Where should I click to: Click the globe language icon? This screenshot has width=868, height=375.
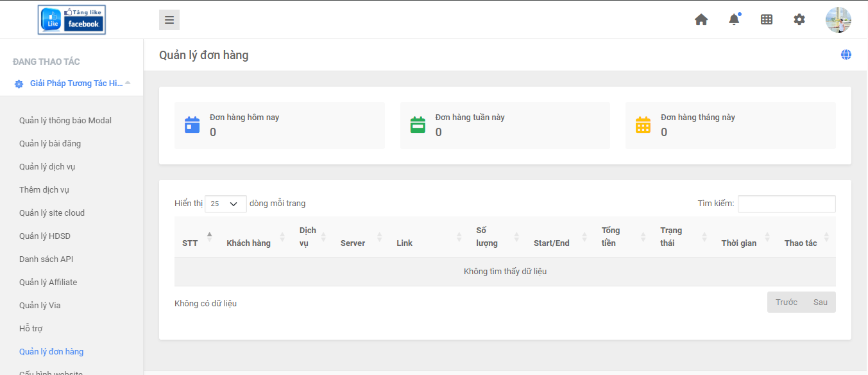[x=846, y=55]
